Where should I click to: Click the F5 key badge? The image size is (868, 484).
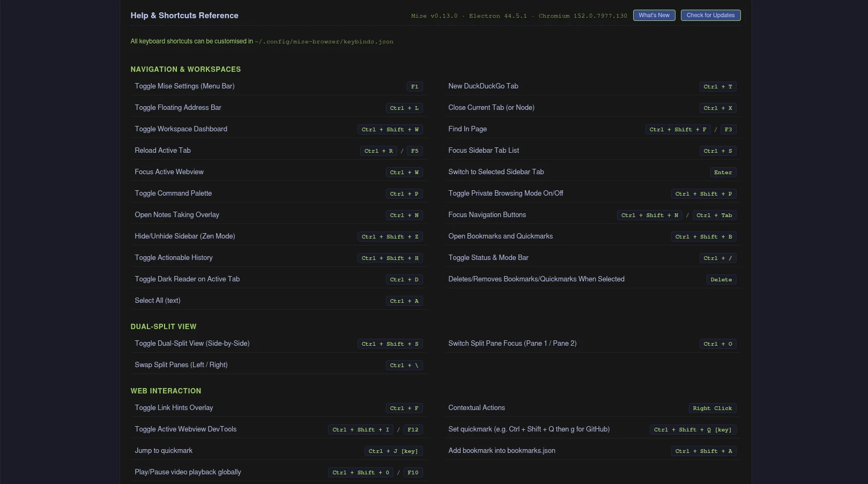pos(414,151)
